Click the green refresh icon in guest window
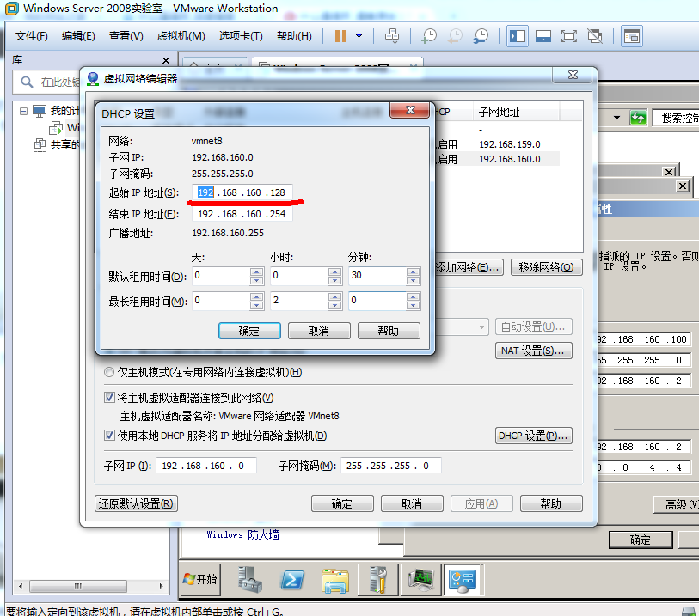Screen dimensions: 699x616 coord(638,118)
